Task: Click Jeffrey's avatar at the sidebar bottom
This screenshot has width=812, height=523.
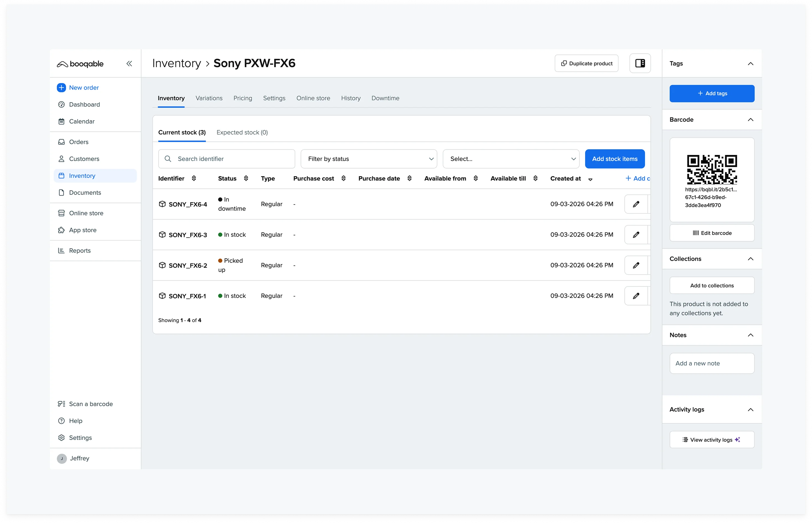Action: coord(62,458)
